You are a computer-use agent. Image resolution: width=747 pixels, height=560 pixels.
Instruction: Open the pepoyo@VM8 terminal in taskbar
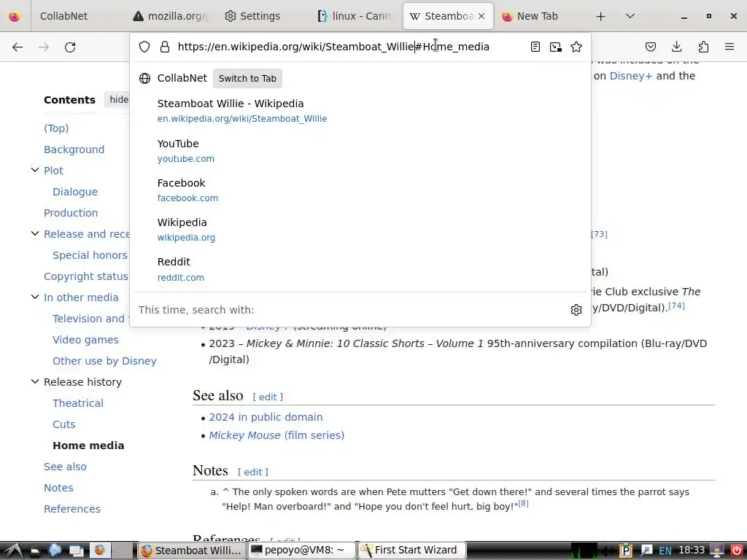tap(302, 551)
